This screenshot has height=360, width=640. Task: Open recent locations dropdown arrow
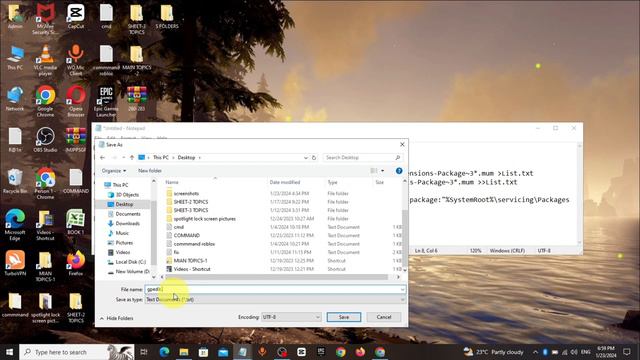coord(124,158)
